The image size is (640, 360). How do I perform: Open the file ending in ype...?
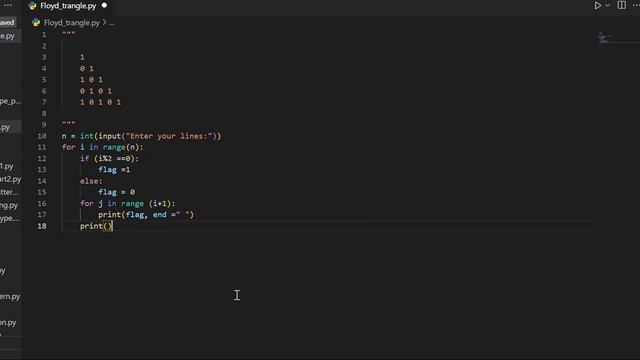tap(11, 218)
